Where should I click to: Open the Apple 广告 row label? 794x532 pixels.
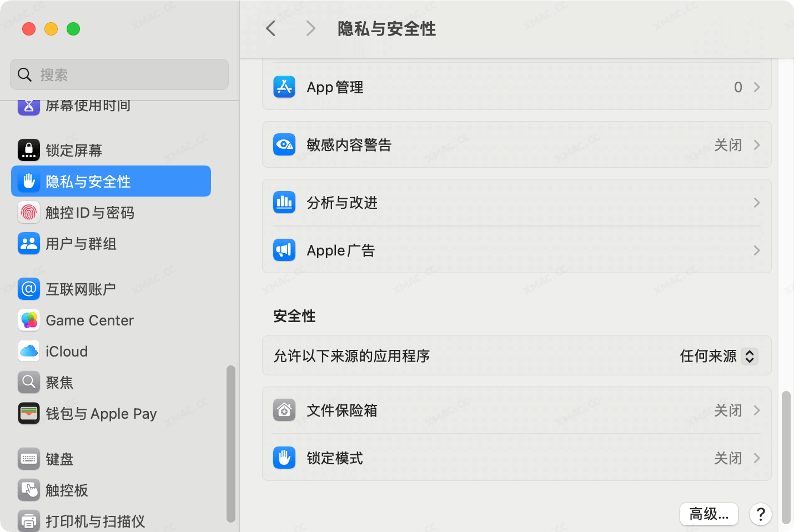(x=341, y=250)
